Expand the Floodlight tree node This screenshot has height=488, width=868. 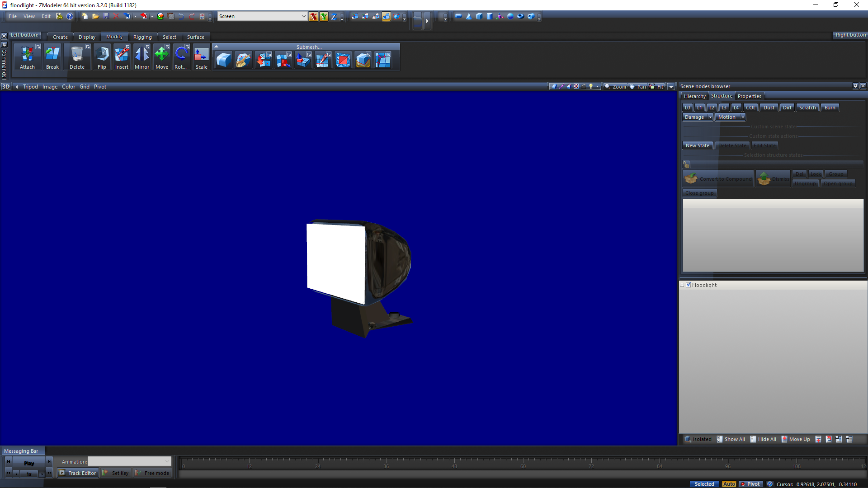(682, 285)
